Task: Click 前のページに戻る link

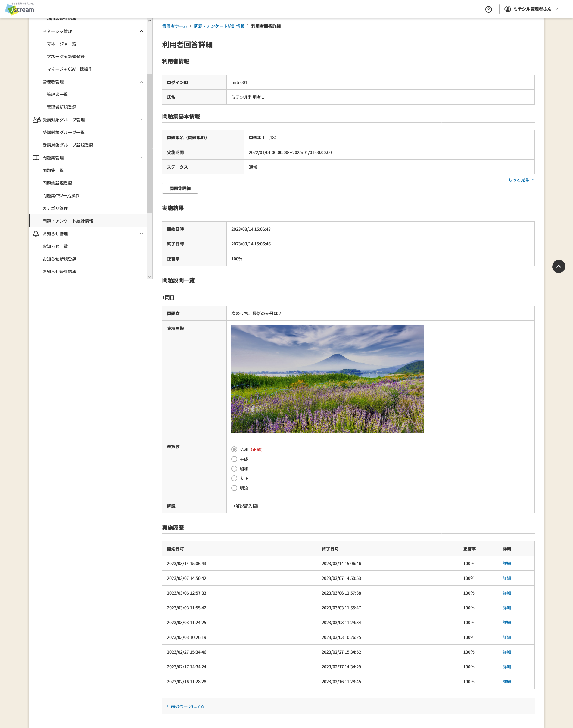Action: 188,706
